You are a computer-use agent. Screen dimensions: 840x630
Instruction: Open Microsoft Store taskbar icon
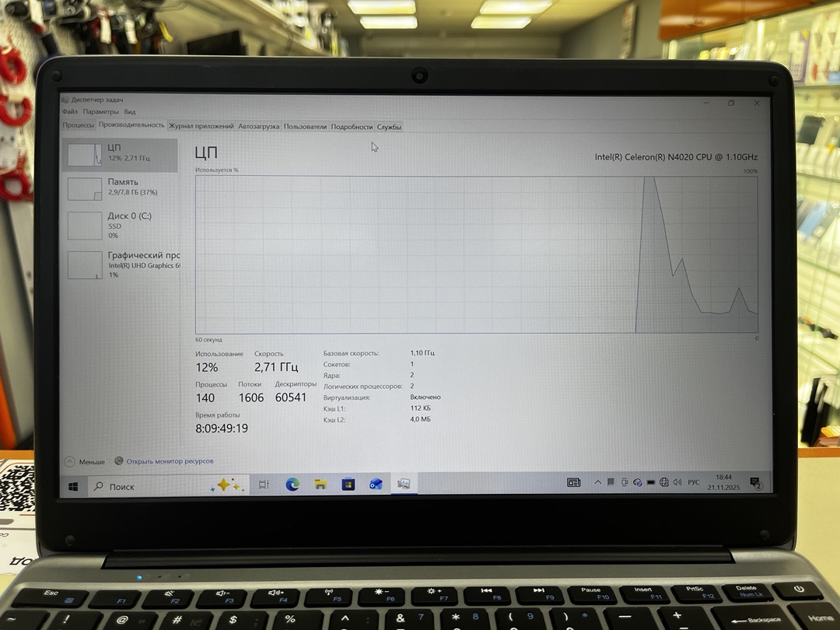(348, 485)
